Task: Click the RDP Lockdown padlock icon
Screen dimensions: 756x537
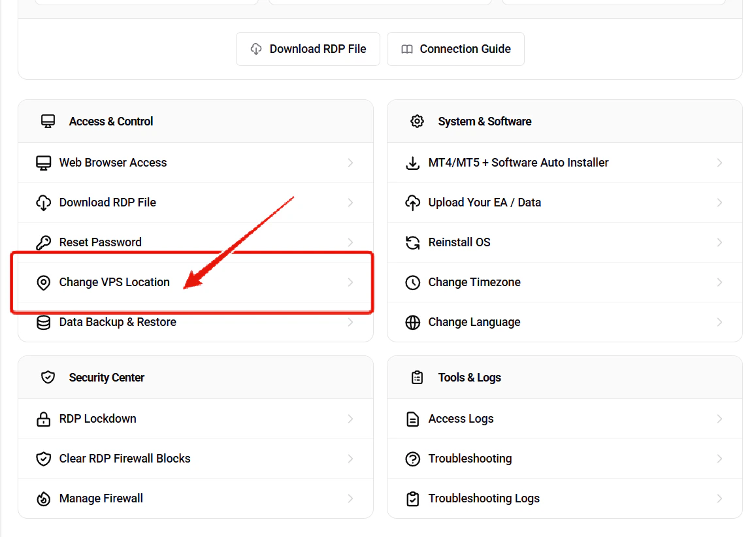Action: click(43, 418)
